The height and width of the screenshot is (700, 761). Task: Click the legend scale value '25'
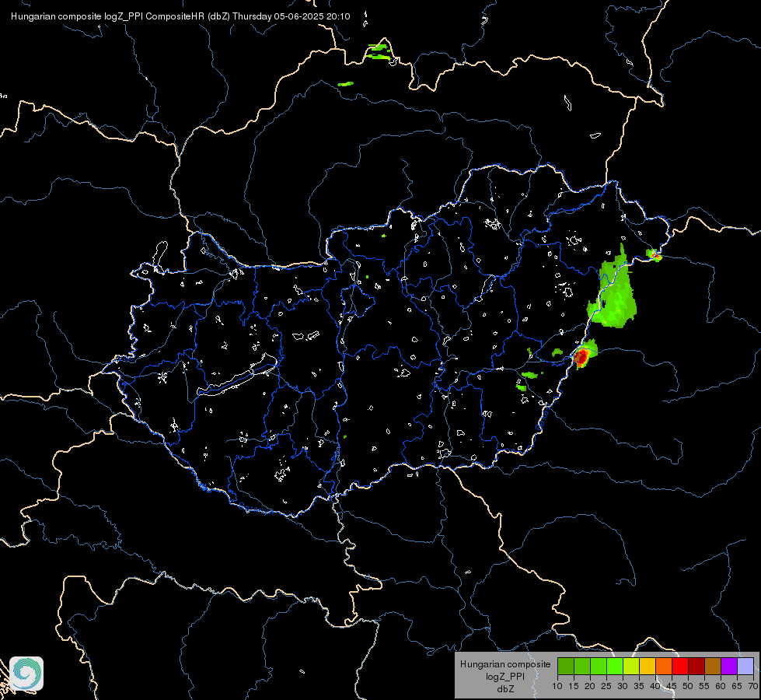coord(606,687)
